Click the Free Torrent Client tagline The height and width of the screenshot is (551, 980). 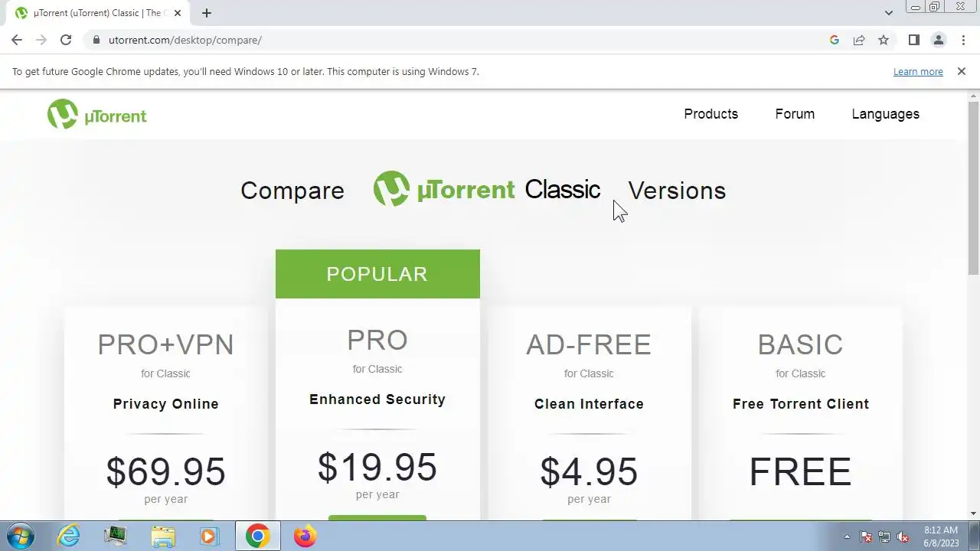[800, 404]
